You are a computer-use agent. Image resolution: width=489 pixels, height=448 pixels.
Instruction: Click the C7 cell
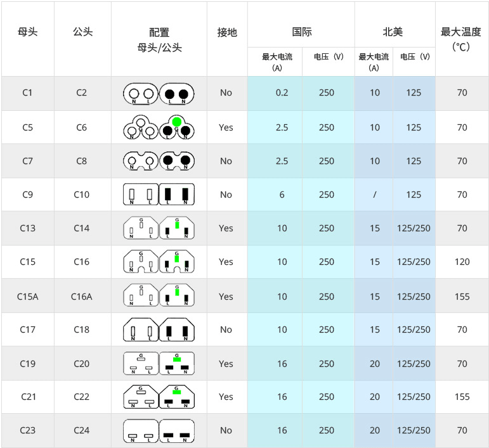[x=27, y=161]
